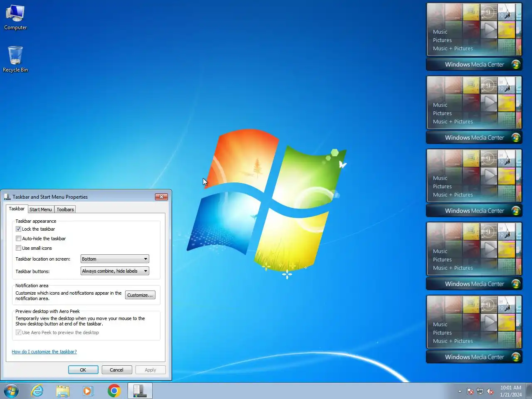Switch to the Toolbars tab
532x399 pixels.
point(65,209)
